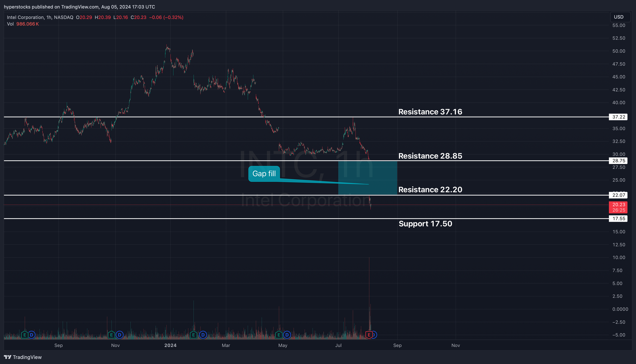Click the 37.22 price axis label
This screenshot has height=364, width=636.
click(x=618, y=117)
